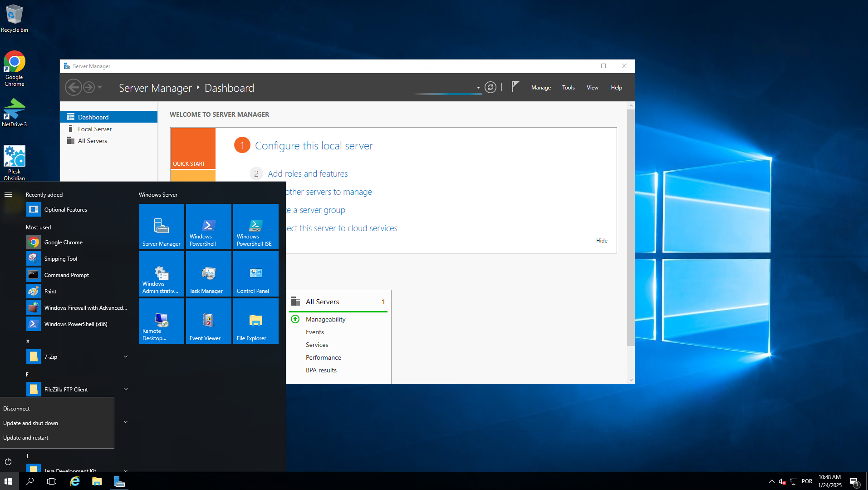Open Windows Firewall with Advanced Security
This screenshot has height=490, width=868.
77,308
